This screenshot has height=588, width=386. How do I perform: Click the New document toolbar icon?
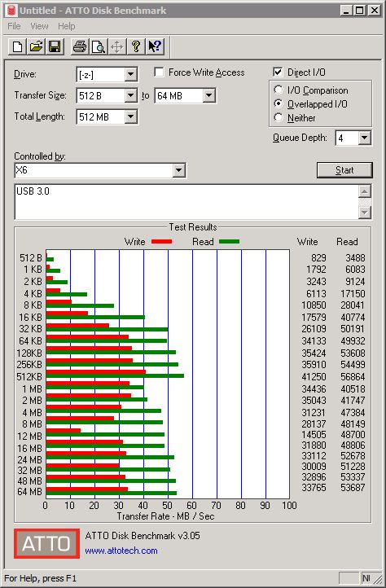tap(17, 47)
